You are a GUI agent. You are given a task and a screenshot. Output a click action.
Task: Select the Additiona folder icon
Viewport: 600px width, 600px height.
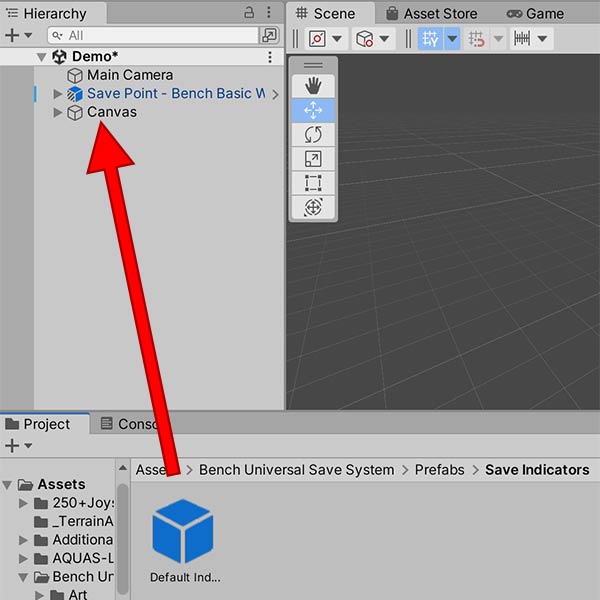pos(41,540)
